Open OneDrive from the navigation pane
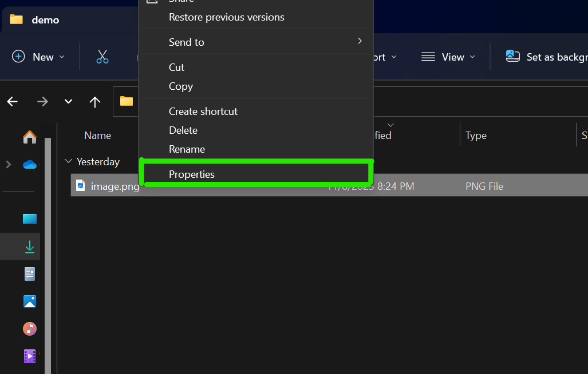 click(x=29, y=165)
